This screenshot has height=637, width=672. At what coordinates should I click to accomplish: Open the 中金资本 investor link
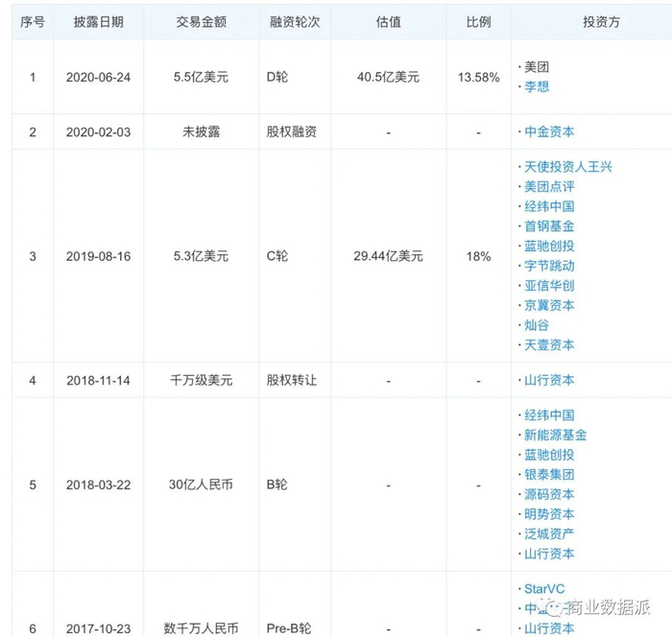pos(549,132)
